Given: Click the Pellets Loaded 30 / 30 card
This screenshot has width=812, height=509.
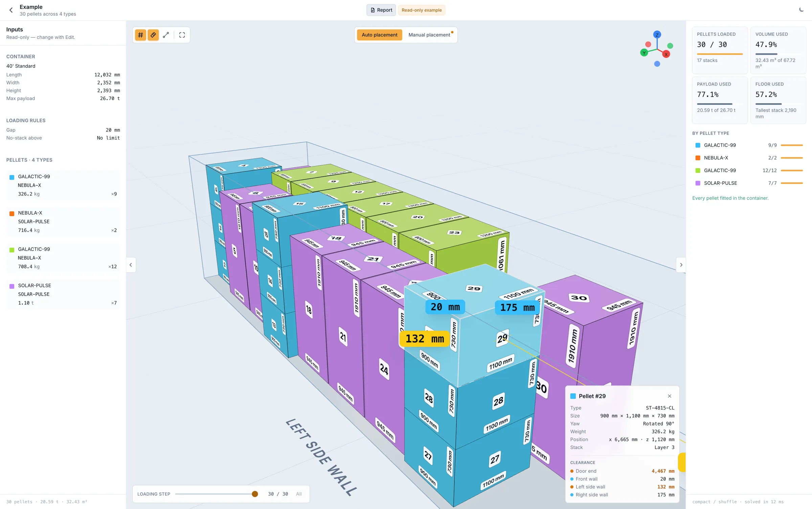Looking at the screenshot, I should pos(720,50).
